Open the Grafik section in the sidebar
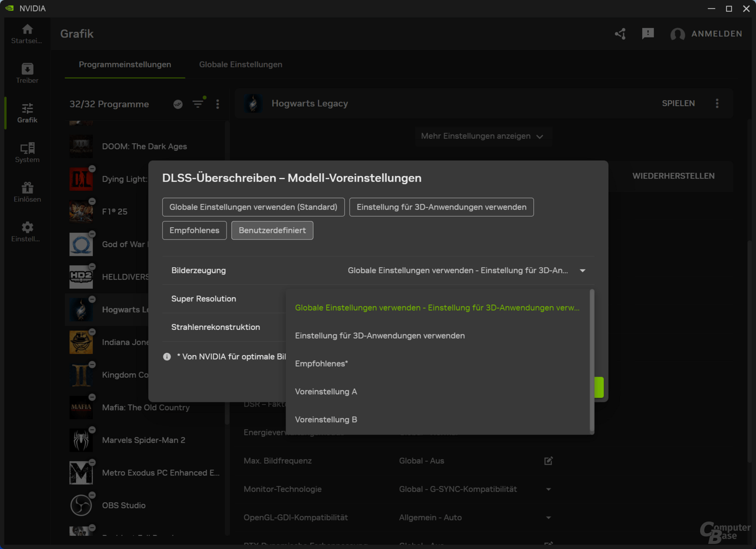 tap(27, 112)
